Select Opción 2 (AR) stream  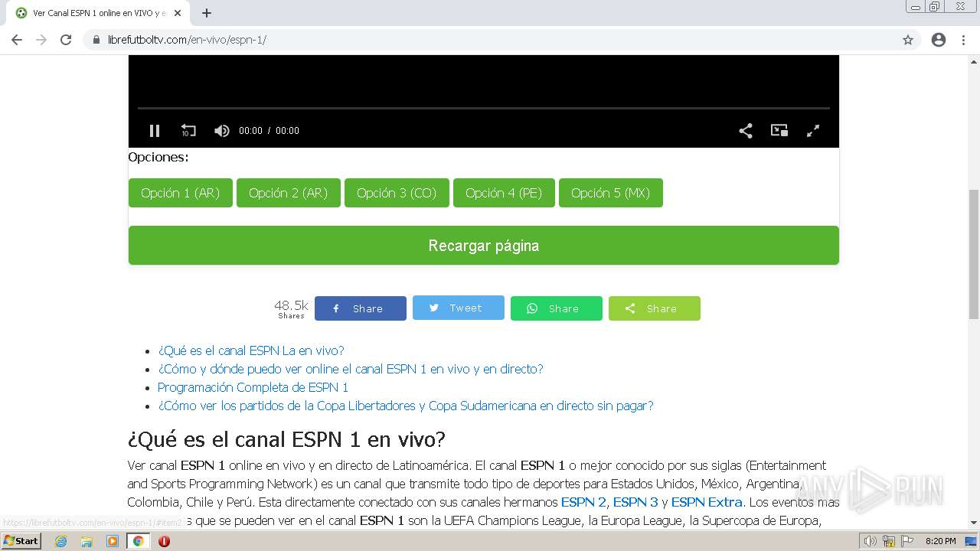tap(289, 193)
